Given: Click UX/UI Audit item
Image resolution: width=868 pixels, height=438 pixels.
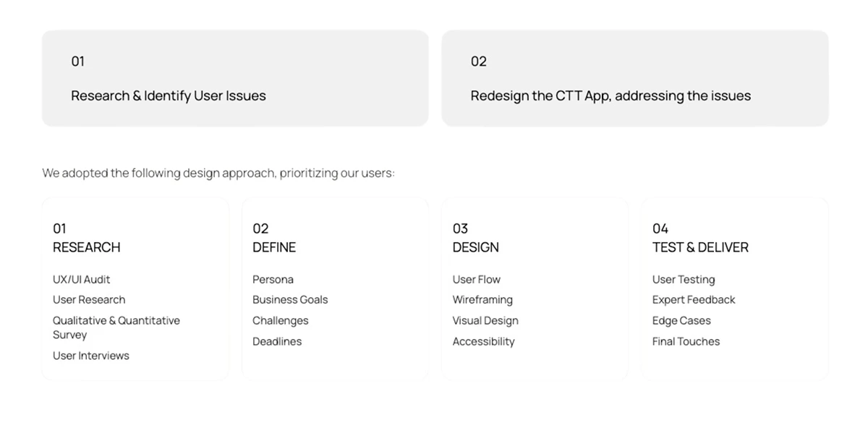Looking at the screenshot, I should pyautogui.click(x=82, y=280).
